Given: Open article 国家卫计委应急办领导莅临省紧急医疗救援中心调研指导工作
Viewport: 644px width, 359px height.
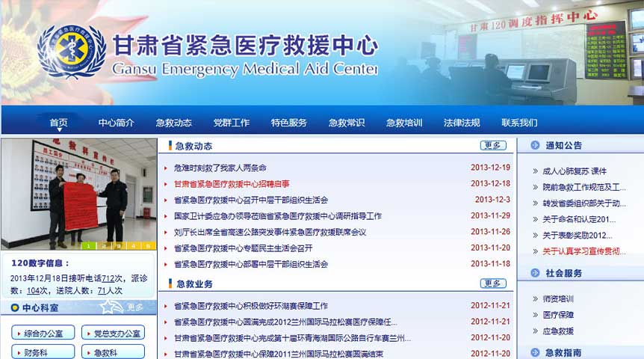Looking at the screenshot, I should coord(278,216).
